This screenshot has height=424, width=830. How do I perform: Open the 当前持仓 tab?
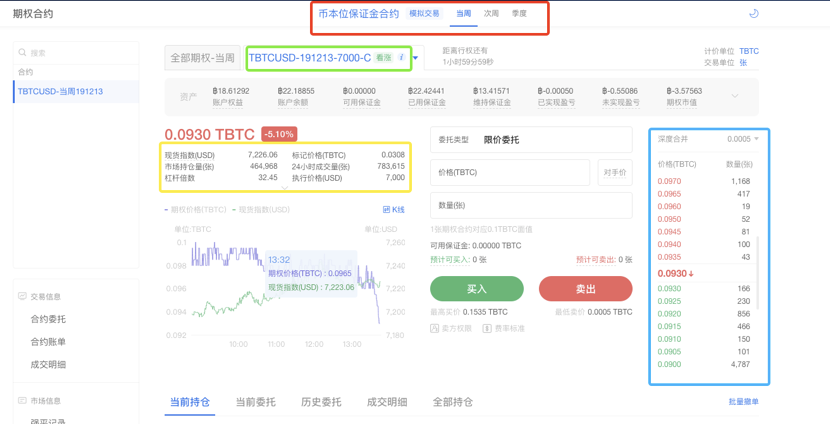point(190,402)
